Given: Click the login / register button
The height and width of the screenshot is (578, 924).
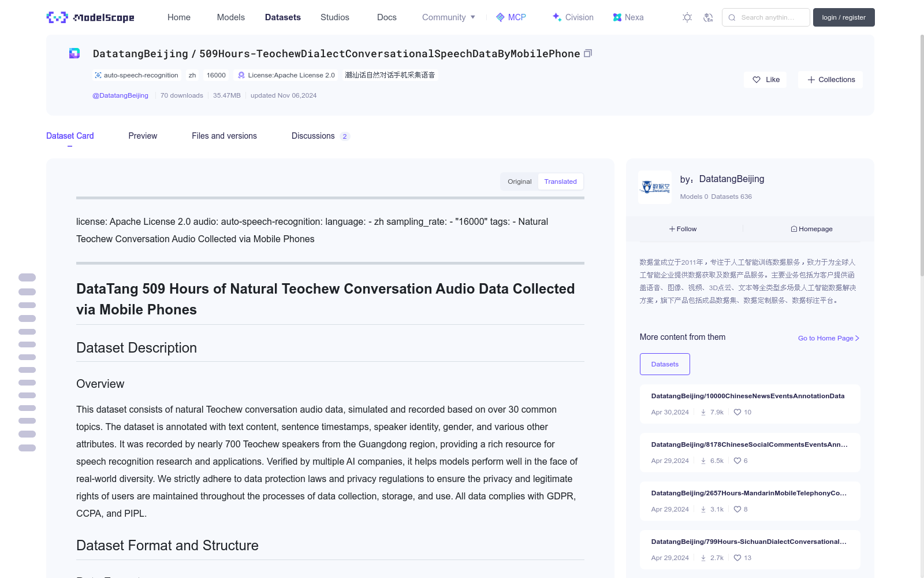Looking at the screenshot, I should [844, 17].
